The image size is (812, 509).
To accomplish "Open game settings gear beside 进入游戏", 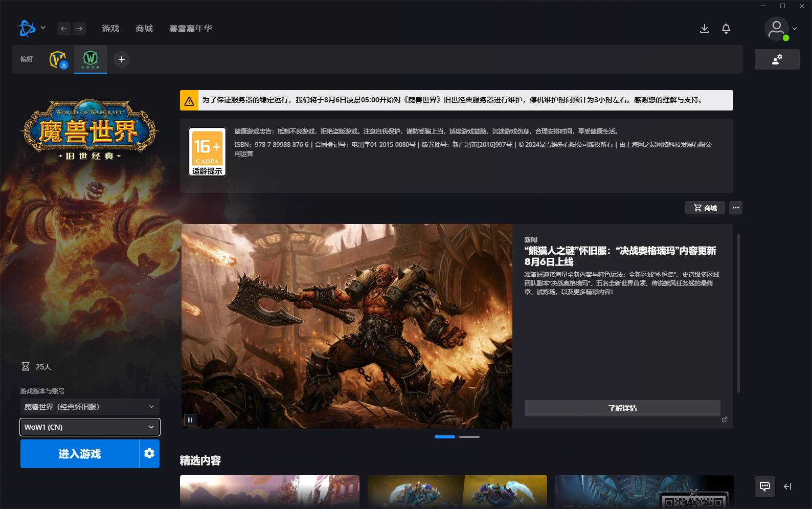I will click(x=149, y=453).
